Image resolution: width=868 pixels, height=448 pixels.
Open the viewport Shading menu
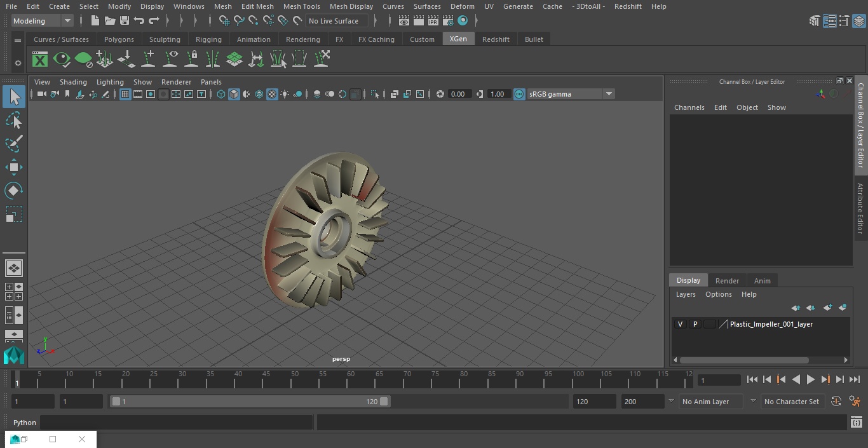click(73, 82)
